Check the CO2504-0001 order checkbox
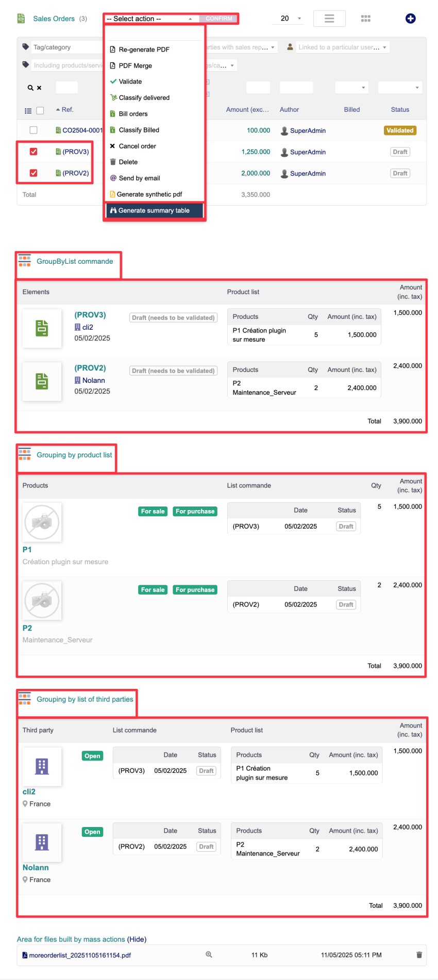Image resolution: width=438 pixels, height=980 pixels. click(x=33, y=130)
